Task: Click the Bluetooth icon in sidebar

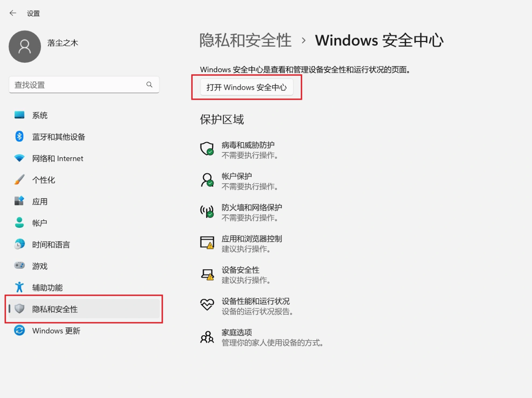Action: pos(19,136)
